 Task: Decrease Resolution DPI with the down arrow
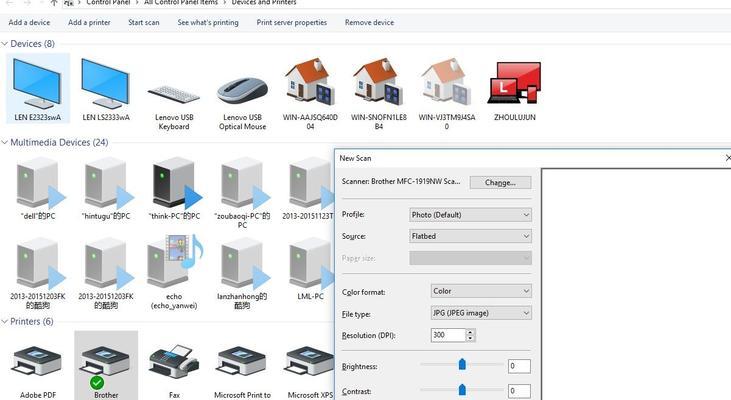(x=470, y=338)
